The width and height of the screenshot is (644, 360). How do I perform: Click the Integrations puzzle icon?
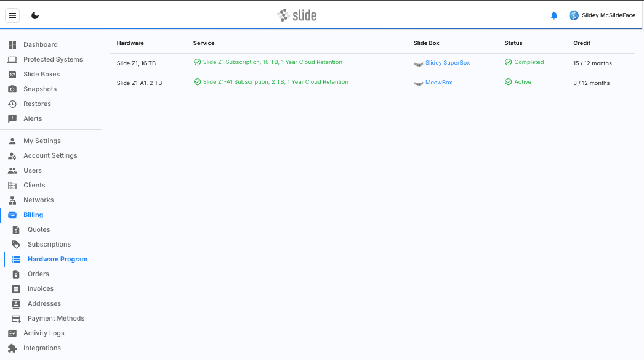click(12, 348)
